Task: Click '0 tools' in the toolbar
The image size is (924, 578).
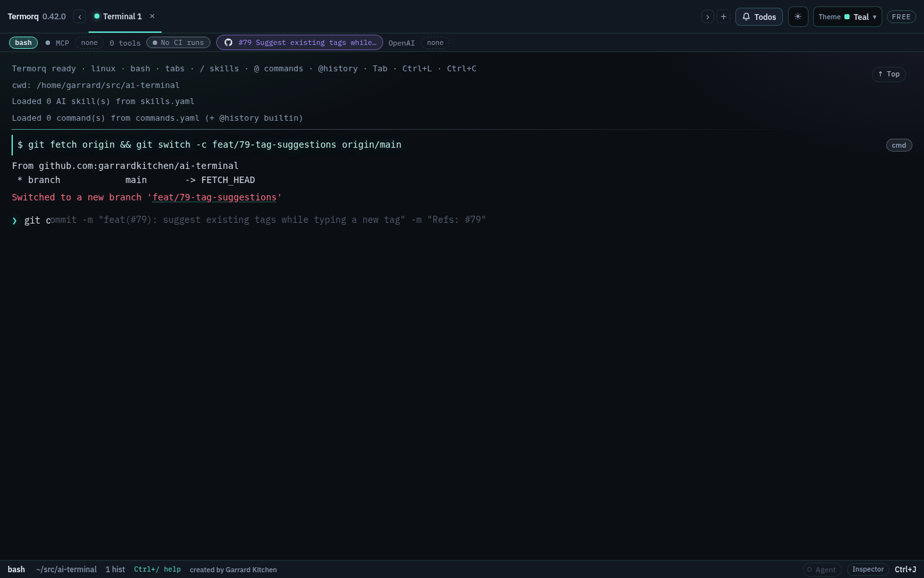Action: (x=125, y=43)
